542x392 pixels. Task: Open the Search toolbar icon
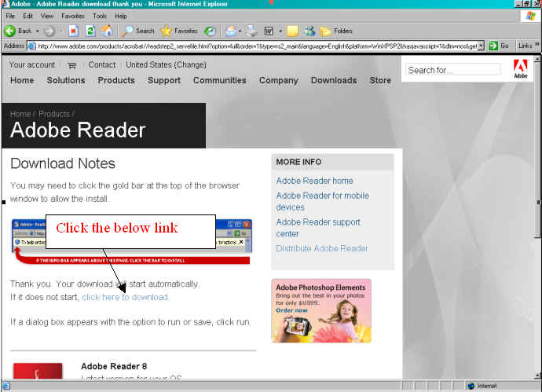pos(126,31)
